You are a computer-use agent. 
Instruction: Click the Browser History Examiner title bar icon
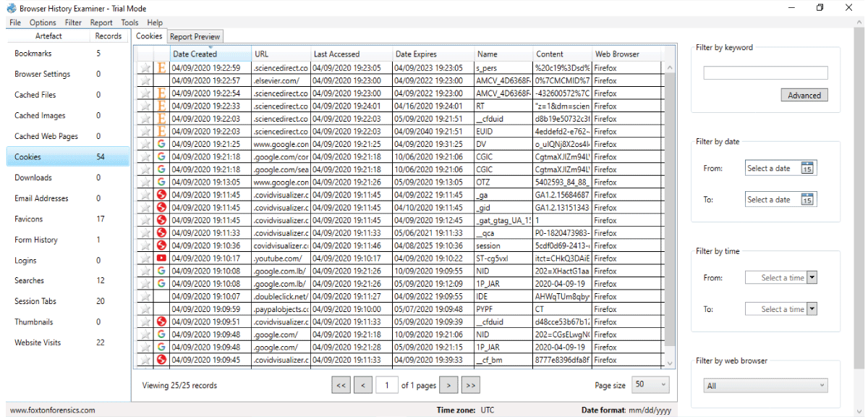[12, 7]
